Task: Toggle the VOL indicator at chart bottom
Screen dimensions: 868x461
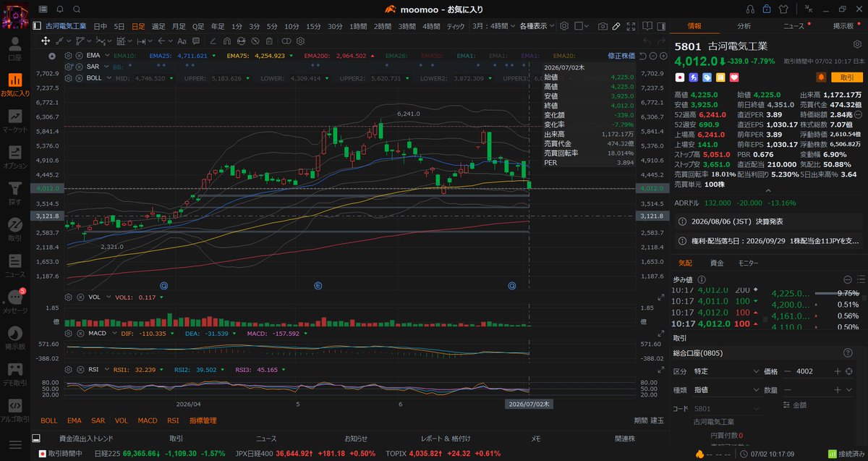Action: pos(121,420)
